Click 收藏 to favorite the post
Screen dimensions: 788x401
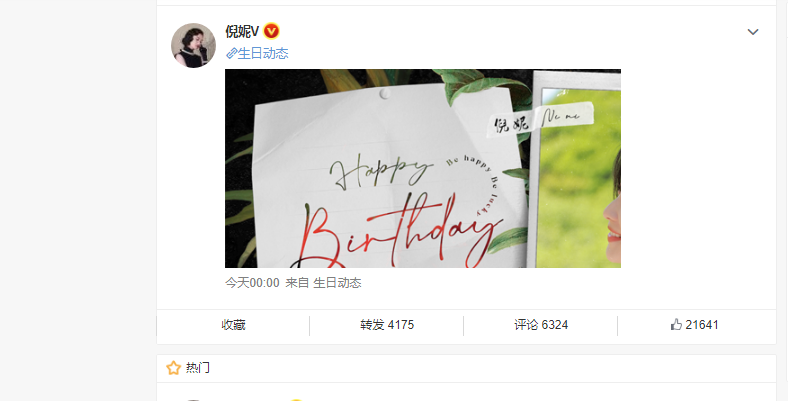(233, 325)
